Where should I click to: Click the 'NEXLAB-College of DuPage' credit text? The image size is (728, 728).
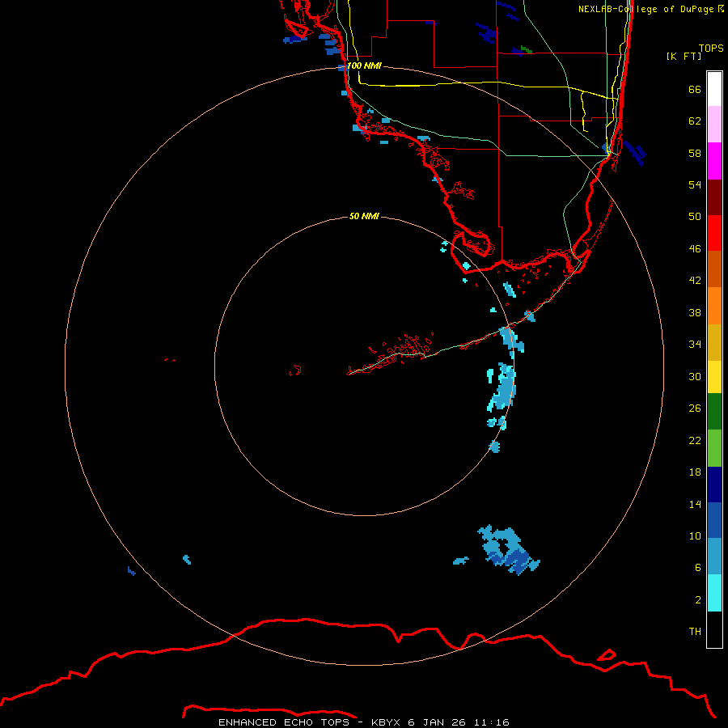click(645, 9)
